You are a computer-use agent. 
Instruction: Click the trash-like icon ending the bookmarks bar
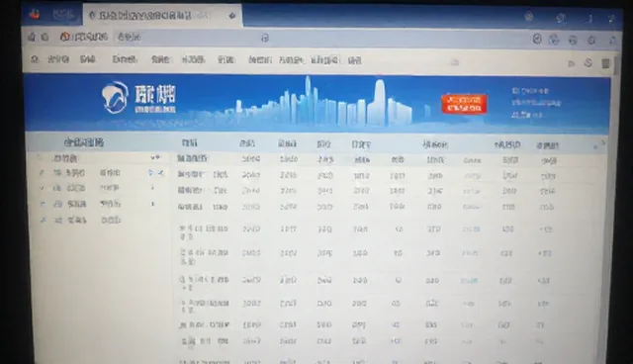605,63
